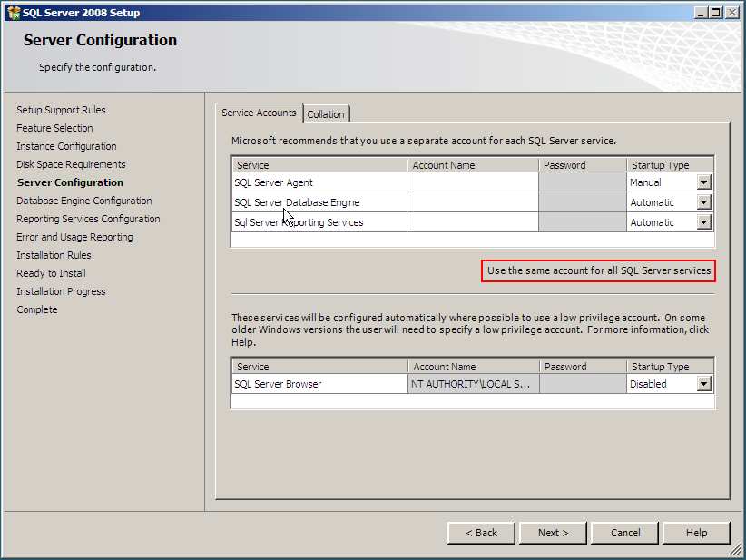
Task: Select the Service Accounts tab
Action: pos(259,113)
